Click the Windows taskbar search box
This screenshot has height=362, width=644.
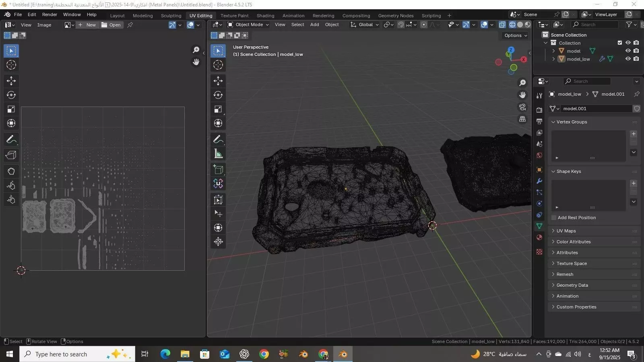77,354
